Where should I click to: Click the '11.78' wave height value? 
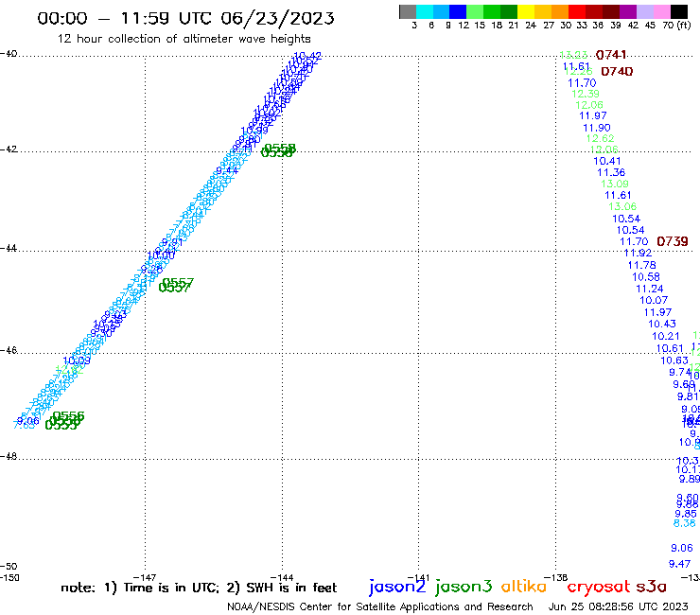pyautogui.click(x=642, y=265)
